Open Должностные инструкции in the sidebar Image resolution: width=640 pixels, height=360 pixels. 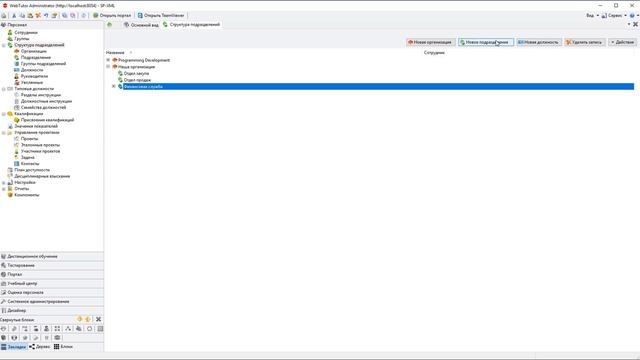[x=46, y=101]
